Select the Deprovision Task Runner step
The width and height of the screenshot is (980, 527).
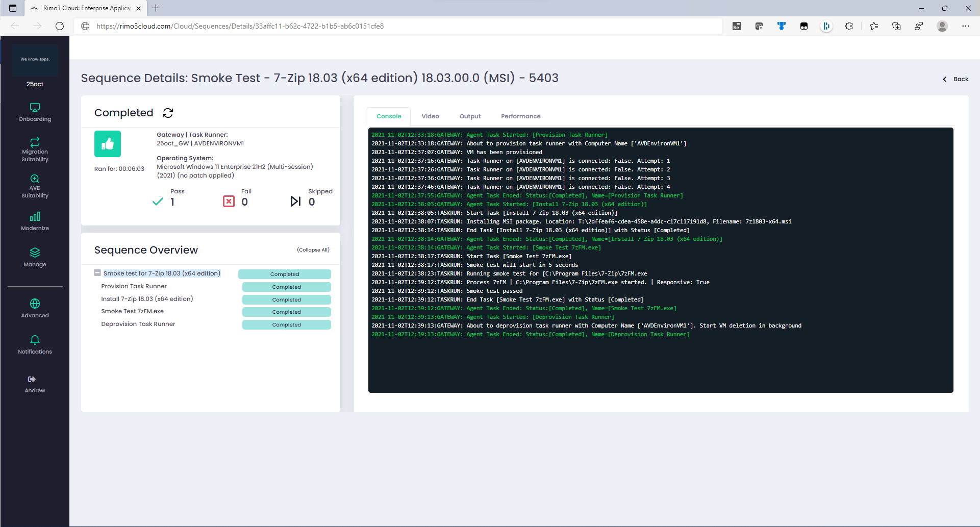(138, 324)
